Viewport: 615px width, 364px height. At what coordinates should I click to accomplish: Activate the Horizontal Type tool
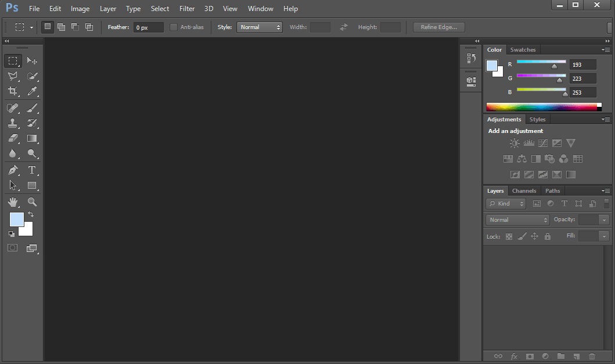point(32,170)
